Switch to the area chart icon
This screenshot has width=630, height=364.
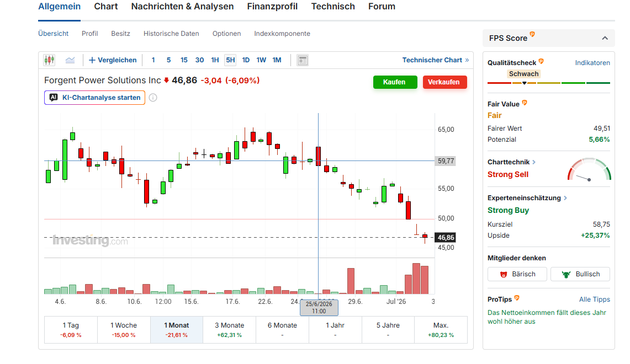pyautogui.click(x=70, y=60)
